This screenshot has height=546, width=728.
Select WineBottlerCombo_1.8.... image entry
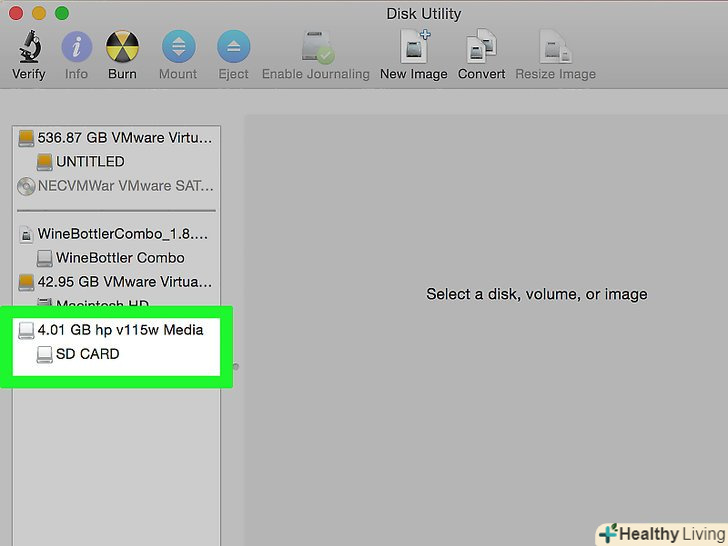point(116,234)
